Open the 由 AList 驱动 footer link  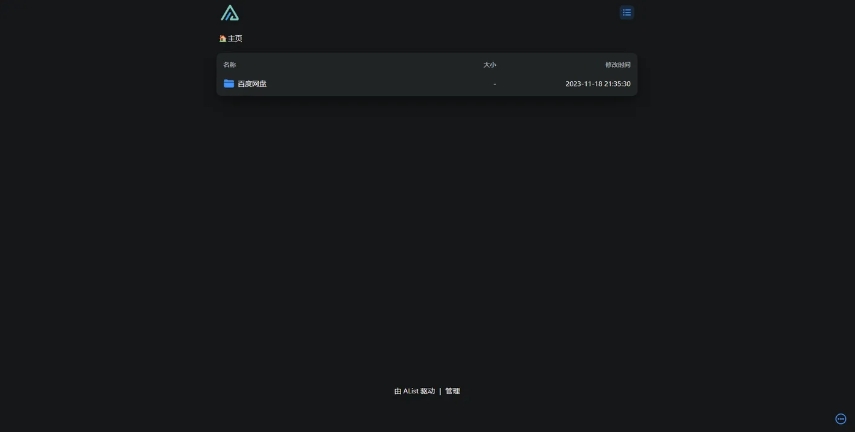414,391
